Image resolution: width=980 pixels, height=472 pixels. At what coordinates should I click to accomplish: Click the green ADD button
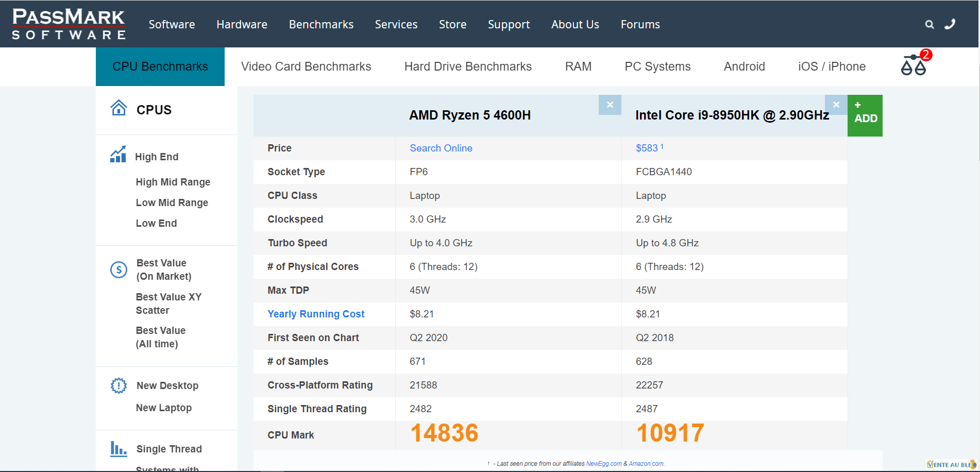coord(865,115)
